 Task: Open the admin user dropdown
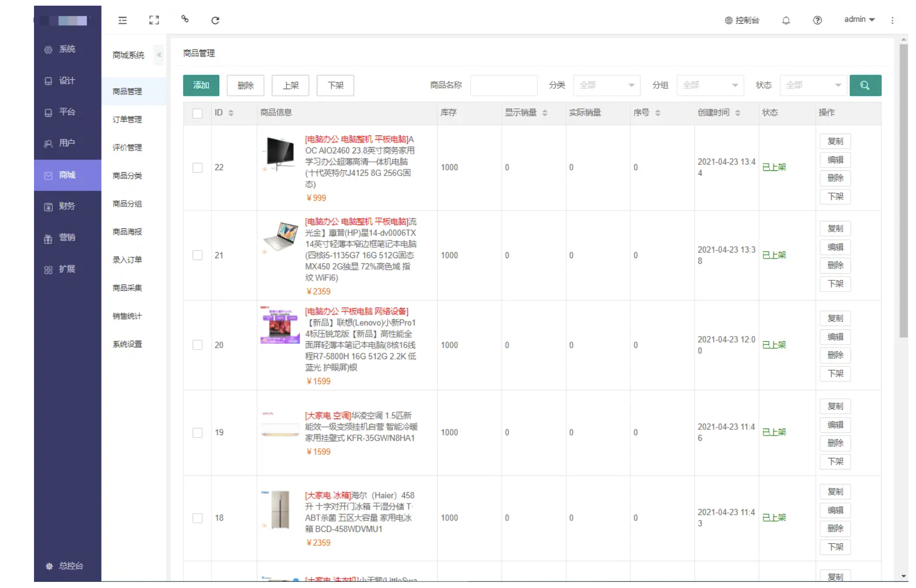coord(859,19)
